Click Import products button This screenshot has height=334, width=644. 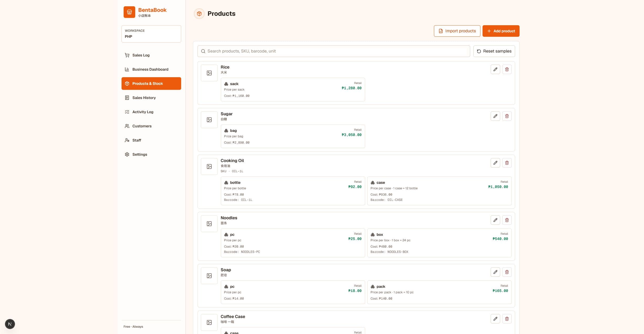click(457, 31)
